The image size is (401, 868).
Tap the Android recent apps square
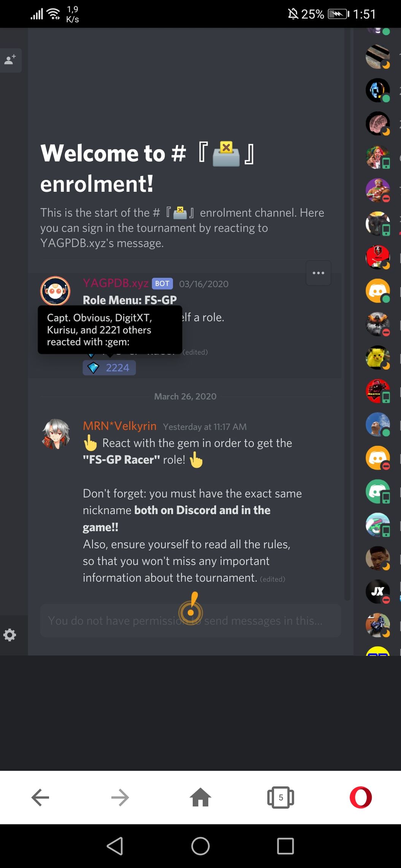tap(285, 846)
